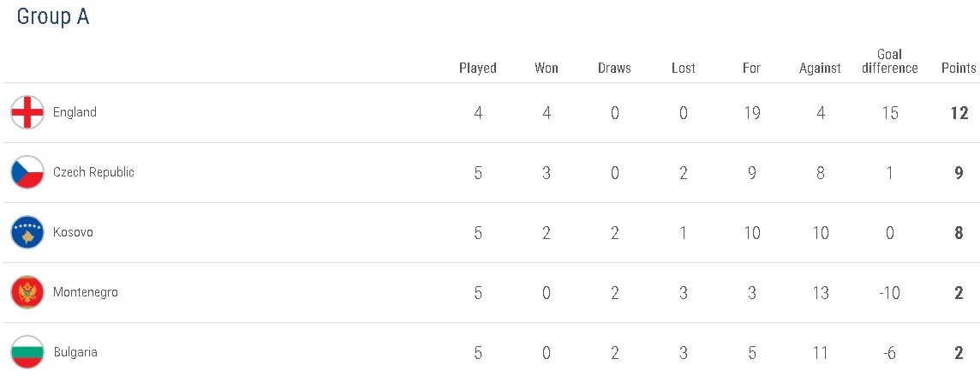
Task: Click the Bulgaria flag icon
Action: (x=27, y=352)
